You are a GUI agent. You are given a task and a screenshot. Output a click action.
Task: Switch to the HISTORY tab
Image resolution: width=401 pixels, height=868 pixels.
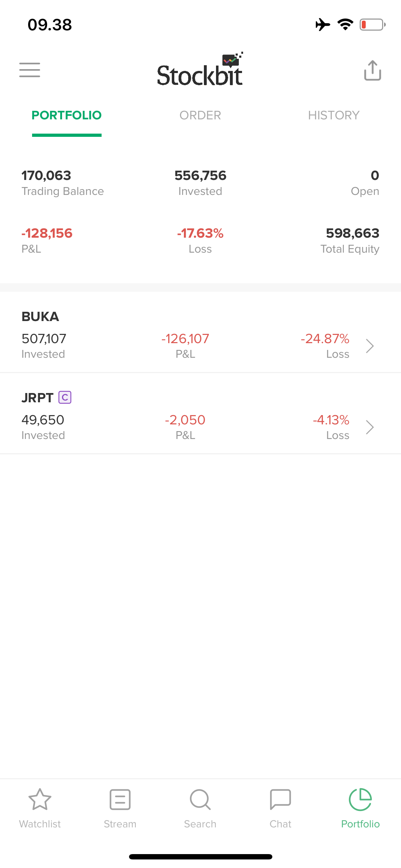(x=334, y=115)
